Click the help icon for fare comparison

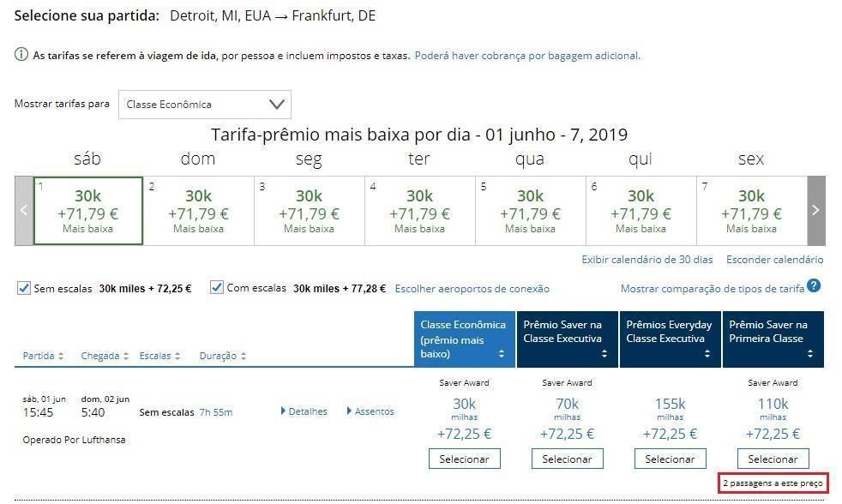[814, 286]
